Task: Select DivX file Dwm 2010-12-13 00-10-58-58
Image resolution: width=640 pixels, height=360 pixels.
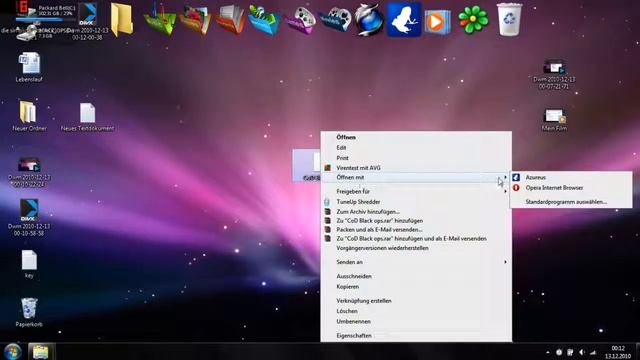Action: [29, 218]
